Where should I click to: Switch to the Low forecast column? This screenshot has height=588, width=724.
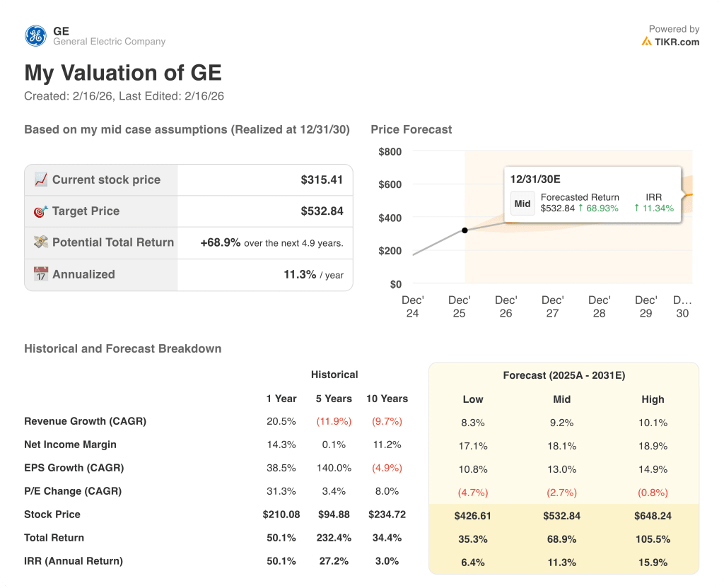click(x=473, y=399)
